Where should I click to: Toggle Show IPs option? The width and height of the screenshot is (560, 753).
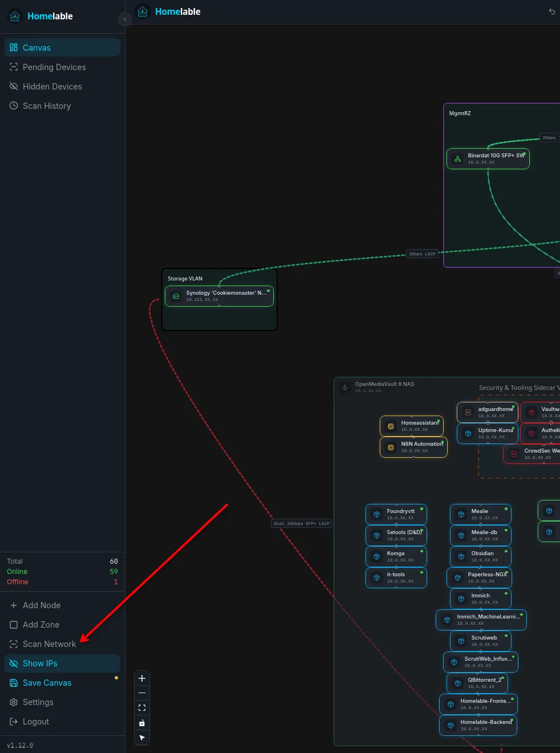[62, 663]
